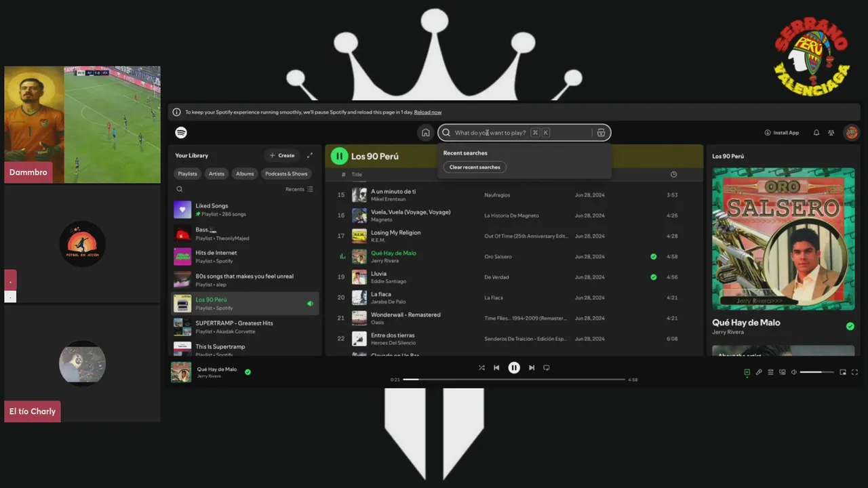Open lyrics with the microphone icon
868x488 pixels.
(759, 372)
